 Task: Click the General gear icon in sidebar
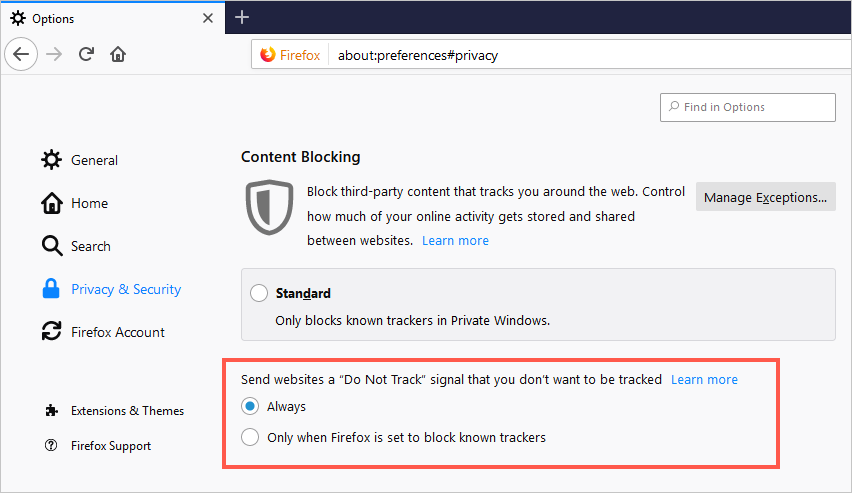point(52,160)
